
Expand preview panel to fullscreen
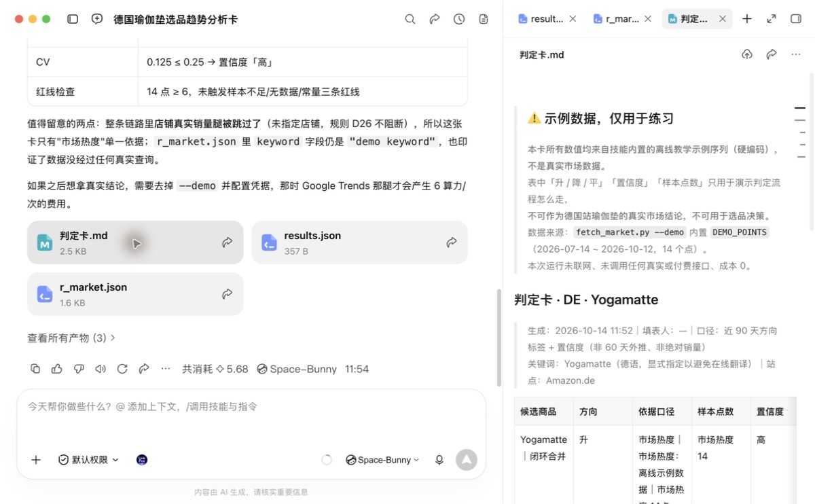tap(772, 19)
